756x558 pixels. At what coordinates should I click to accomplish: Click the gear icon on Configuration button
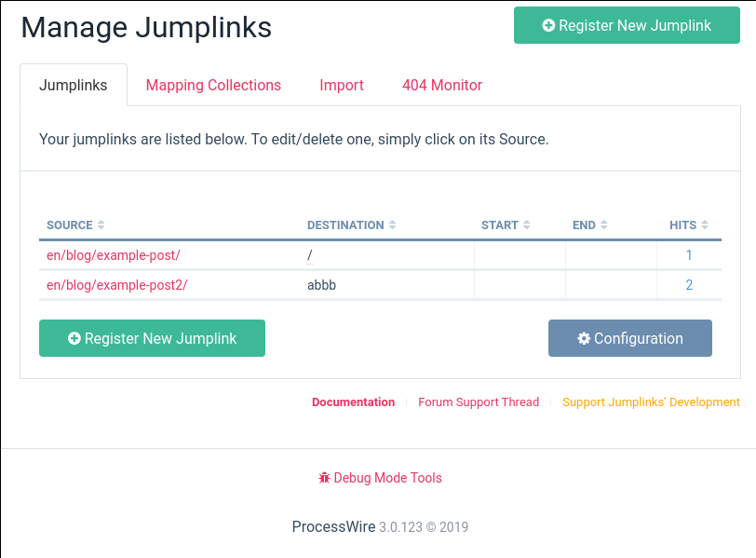point(584,339)
